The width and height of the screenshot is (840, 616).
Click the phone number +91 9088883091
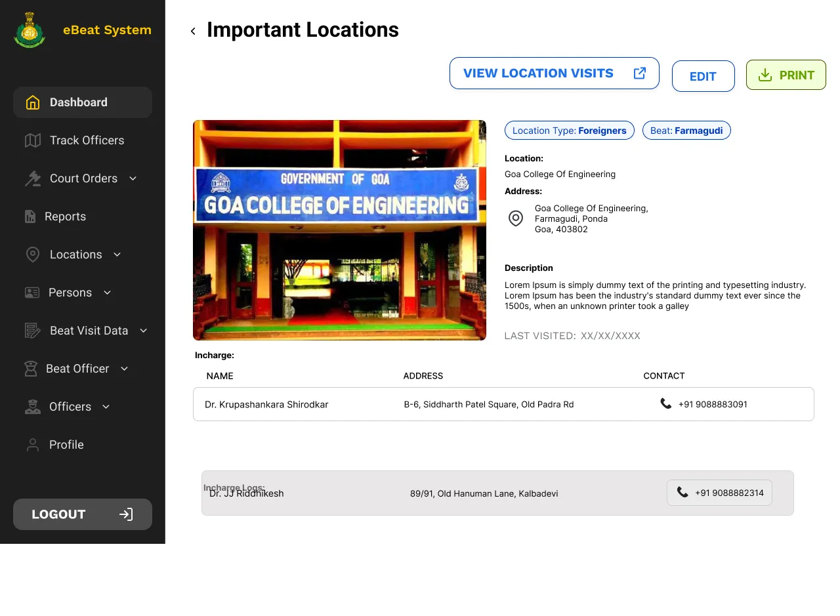coord(713,405)
